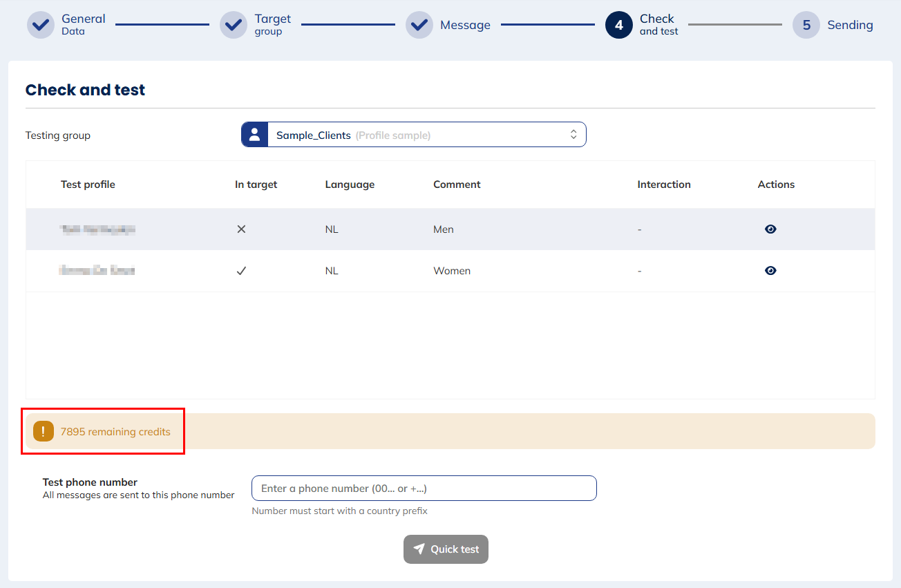Click the profile icon in Testing group selector
The width and height of the screenshot is (901, 588).
point(254,135)
